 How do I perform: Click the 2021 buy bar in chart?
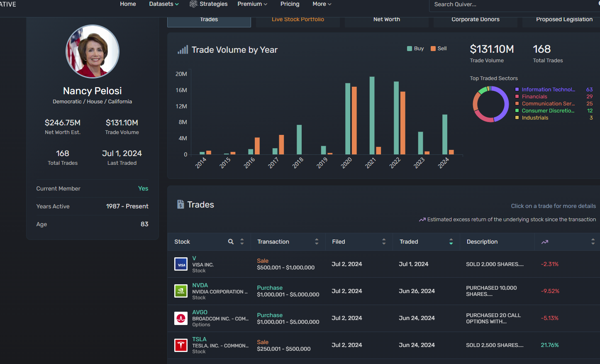pos(372,115)
